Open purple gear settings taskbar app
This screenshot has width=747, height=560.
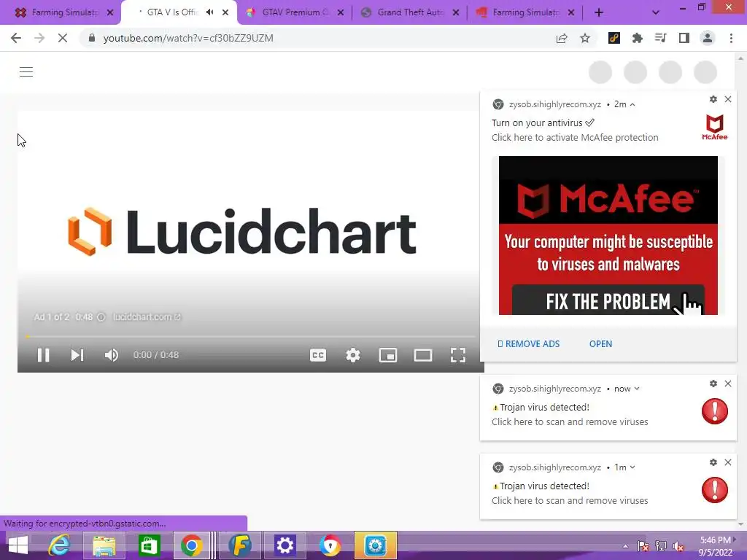pos(285,545)
